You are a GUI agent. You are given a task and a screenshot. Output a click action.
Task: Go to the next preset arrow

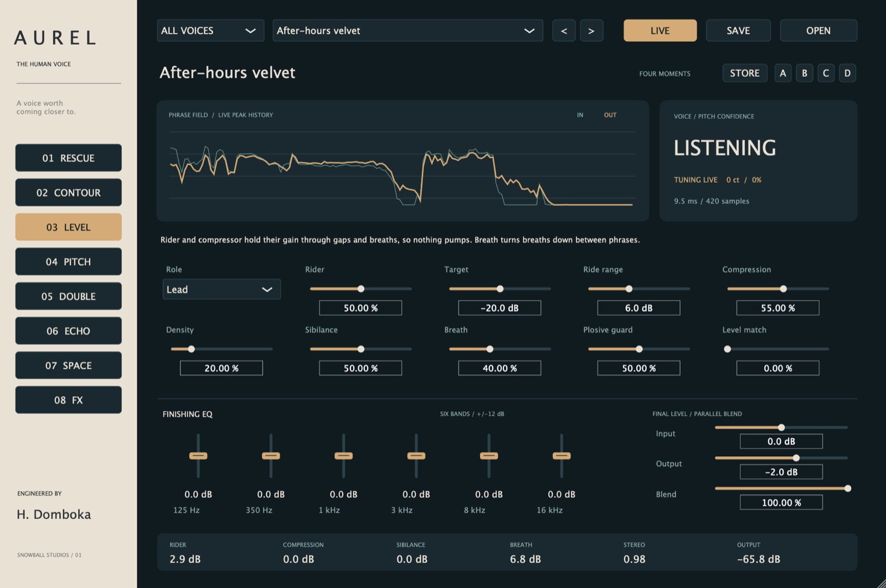(x=591, y=30)
